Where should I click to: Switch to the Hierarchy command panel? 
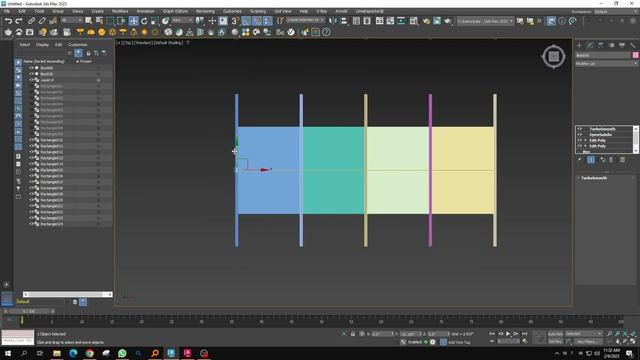pyautogui.click(x=600, y=45)
